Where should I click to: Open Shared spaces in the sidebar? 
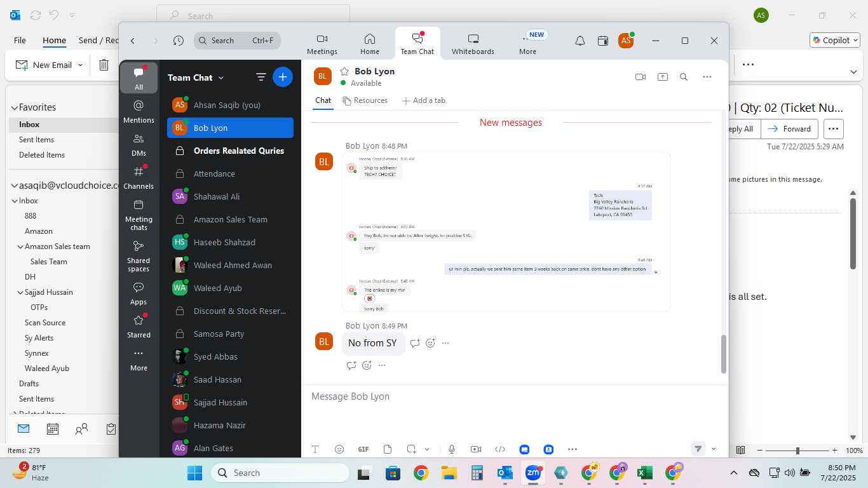[139, 255]
